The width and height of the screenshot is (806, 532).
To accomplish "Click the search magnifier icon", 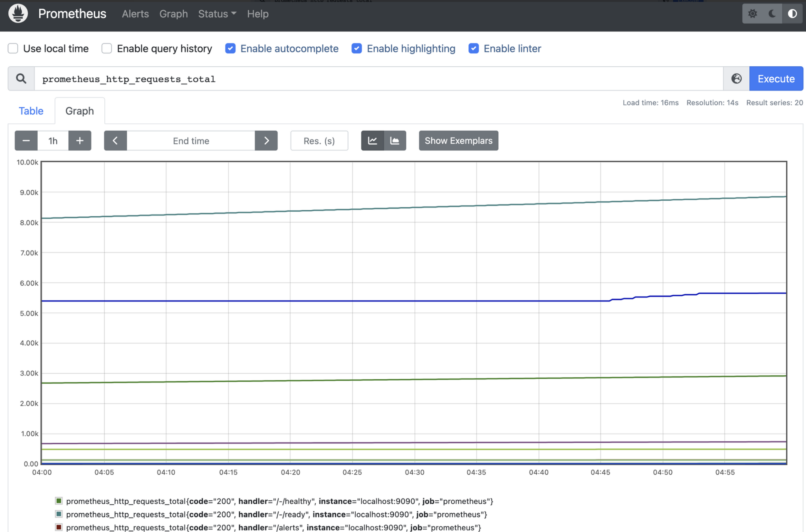I will [x=21, y=79].
